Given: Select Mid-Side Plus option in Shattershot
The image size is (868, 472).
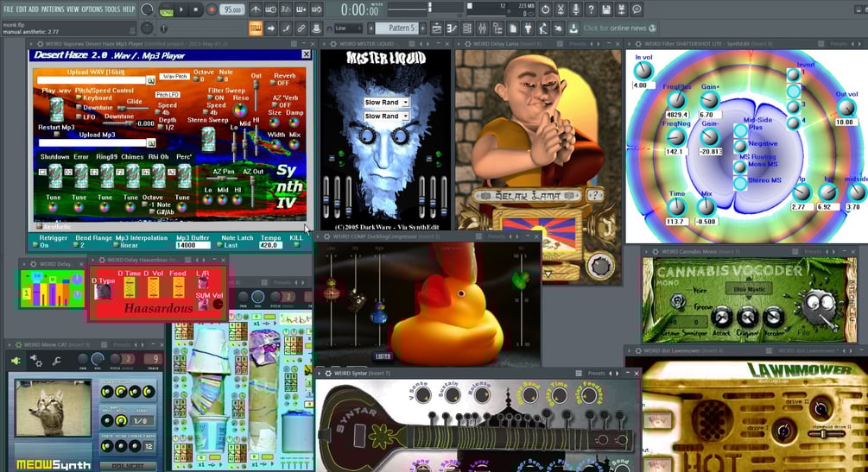Looking at the screenshot, I should coord(740,130).
